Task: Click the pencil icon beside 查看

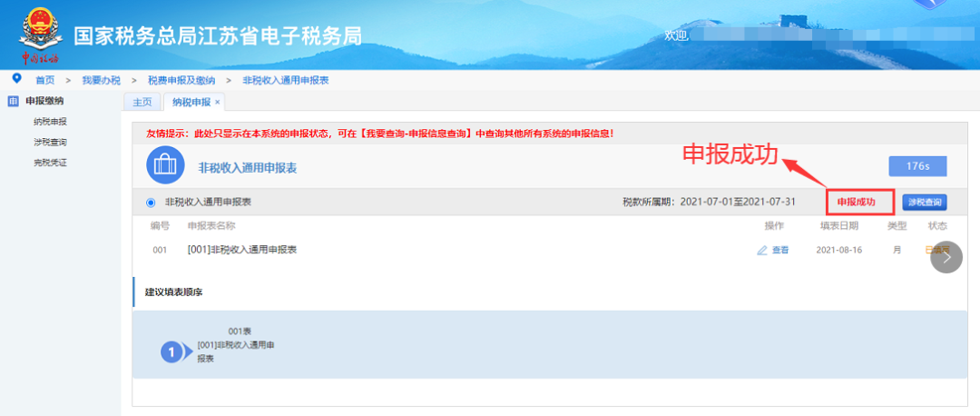Action: (762, 250)
